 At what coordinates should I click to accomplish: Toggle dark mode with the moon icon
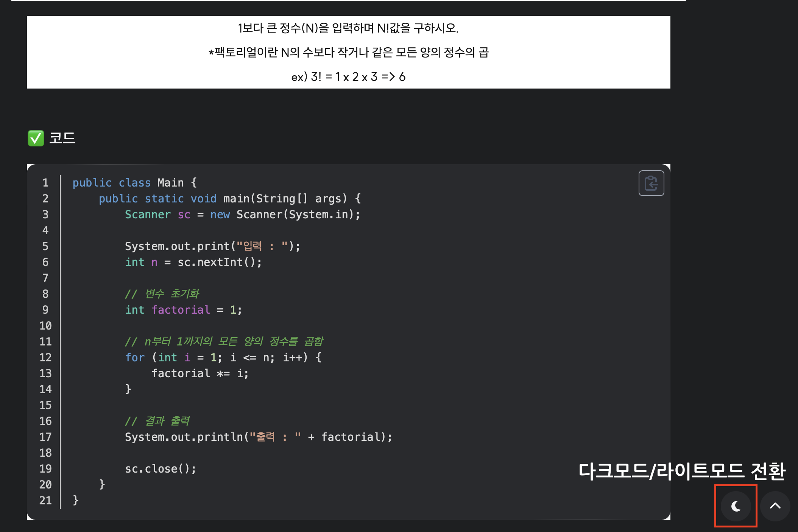(x=736, y=506)
